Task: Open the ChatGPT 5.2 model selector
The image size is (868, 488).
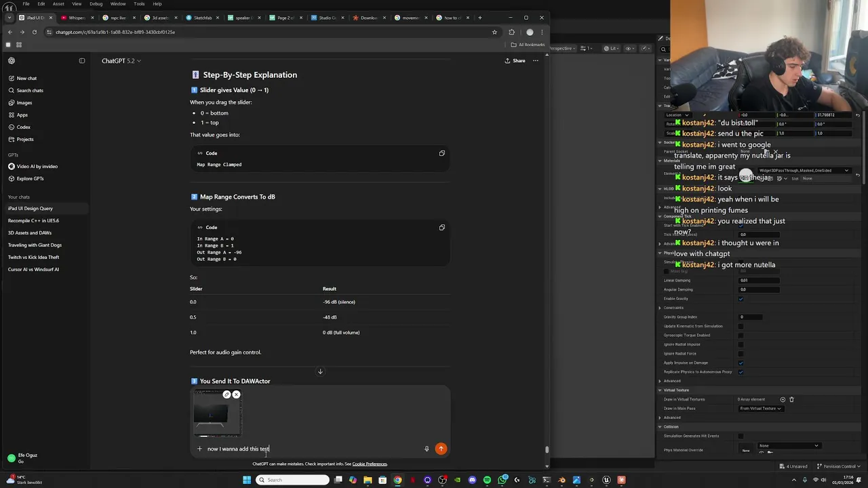Action: coord(121,61)
